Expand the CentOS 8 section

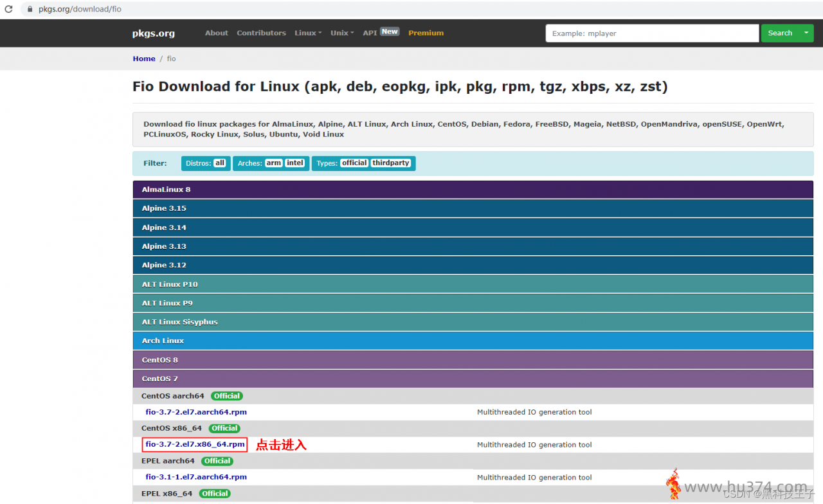point(473,360)
